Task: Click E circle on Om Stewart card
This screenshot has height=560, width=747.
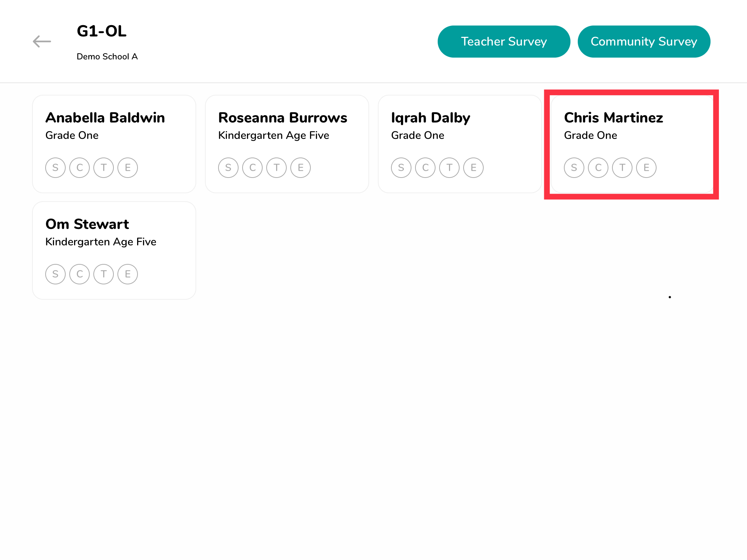Action: tap(128, 274)
